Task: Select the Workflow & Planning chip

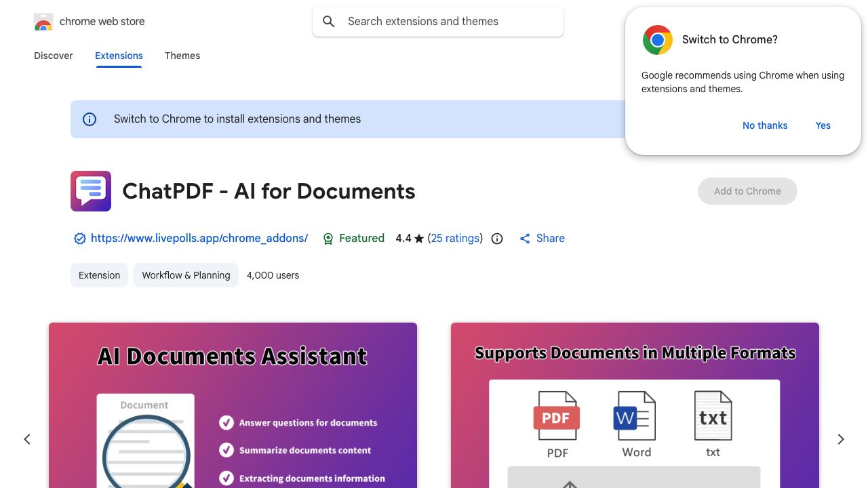Action: tap(186, 275)
